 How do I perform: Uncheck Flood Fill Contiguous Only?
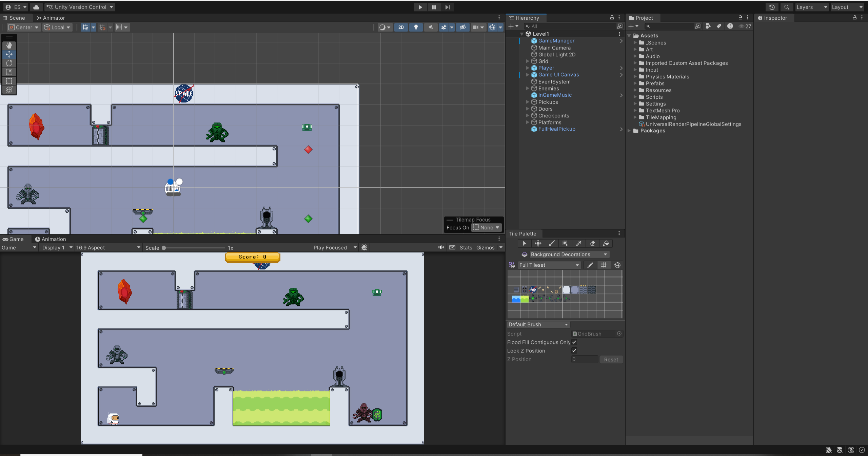pyautogui.click(x=574, y=342)
